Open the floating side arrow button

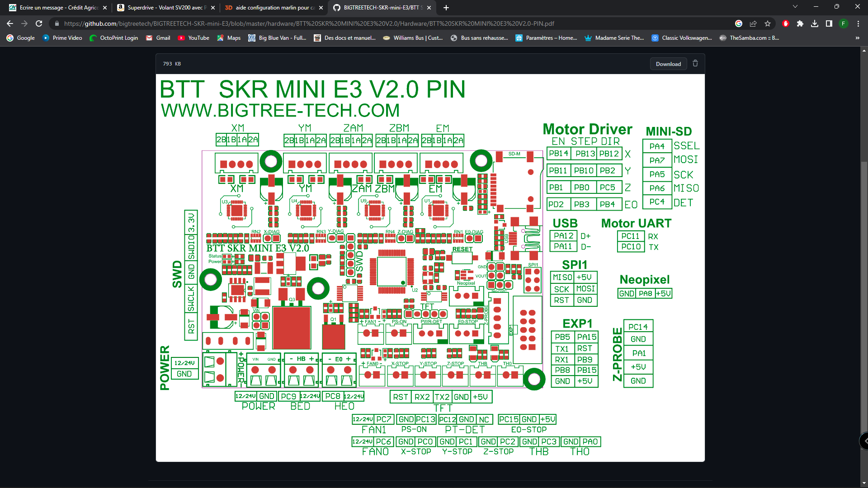tap(864, 441)
